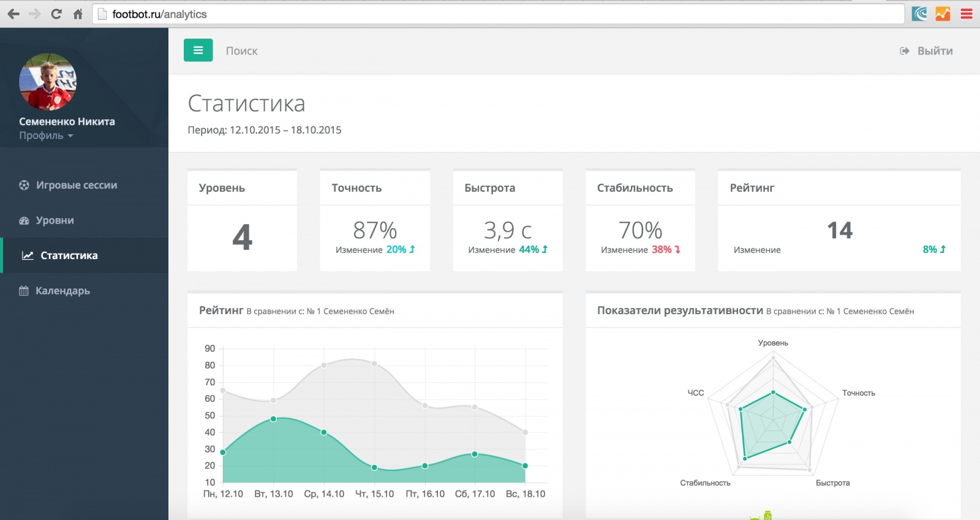Click the line chart icon beside Статистика

click(28, 255)
